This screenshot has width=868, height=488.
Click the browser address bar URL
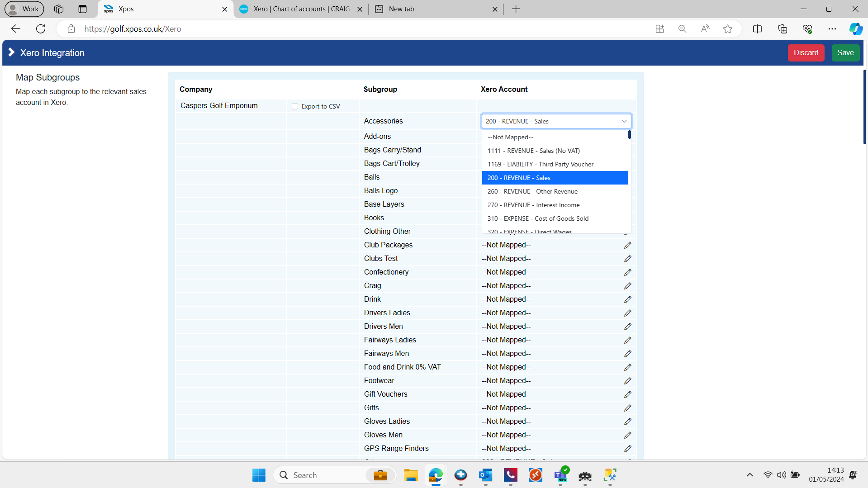(133, 29)
